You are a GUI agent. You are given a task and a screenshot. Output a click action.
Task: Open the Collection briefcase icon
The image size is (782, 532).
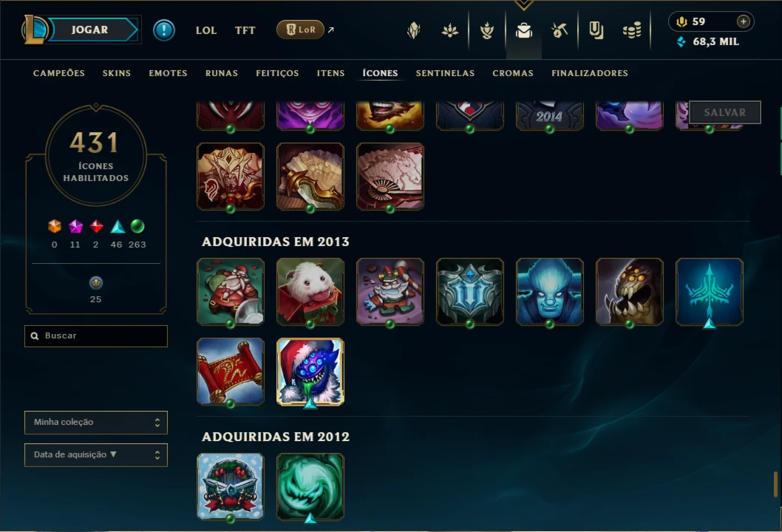click(523, 30)
